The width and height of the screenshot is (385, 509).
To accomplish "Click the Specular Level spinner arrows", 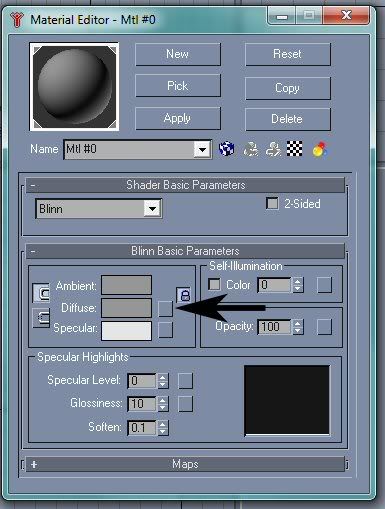I will [162, 381].
